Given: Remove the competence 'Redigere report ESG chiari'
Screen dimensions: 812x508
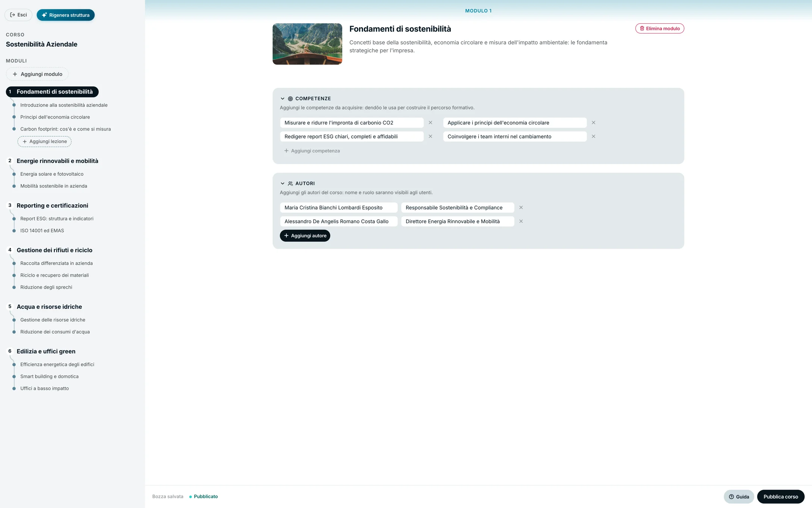Looking at the screenshot, I should tap(430, 137).
